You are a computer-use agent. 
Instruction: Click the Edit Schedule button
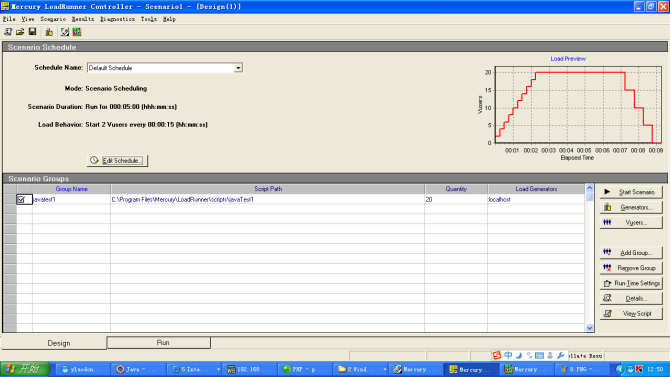pos(117,161)
